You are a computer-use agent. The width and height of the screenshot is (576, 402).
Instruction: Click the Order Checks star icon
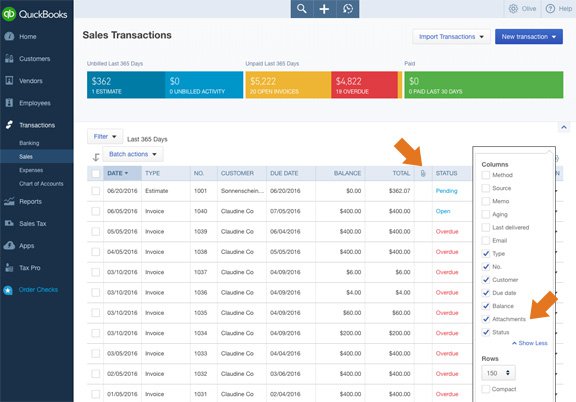8,290
